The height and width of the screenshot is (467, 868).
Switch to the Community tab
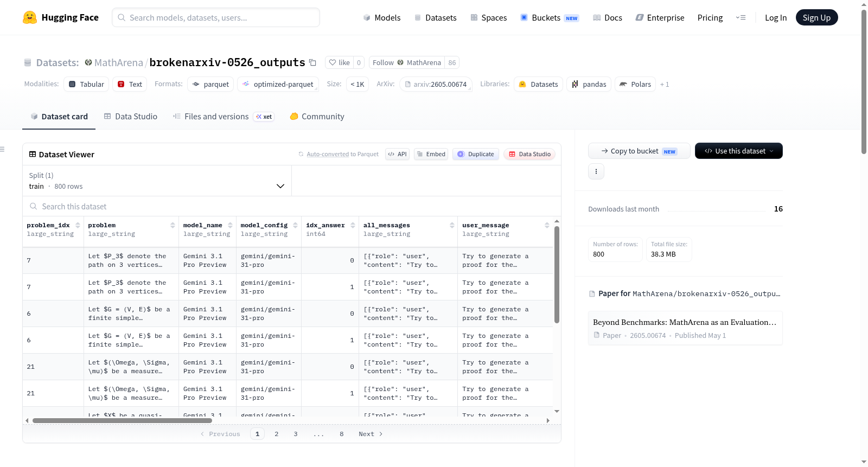tap(317, 116)
